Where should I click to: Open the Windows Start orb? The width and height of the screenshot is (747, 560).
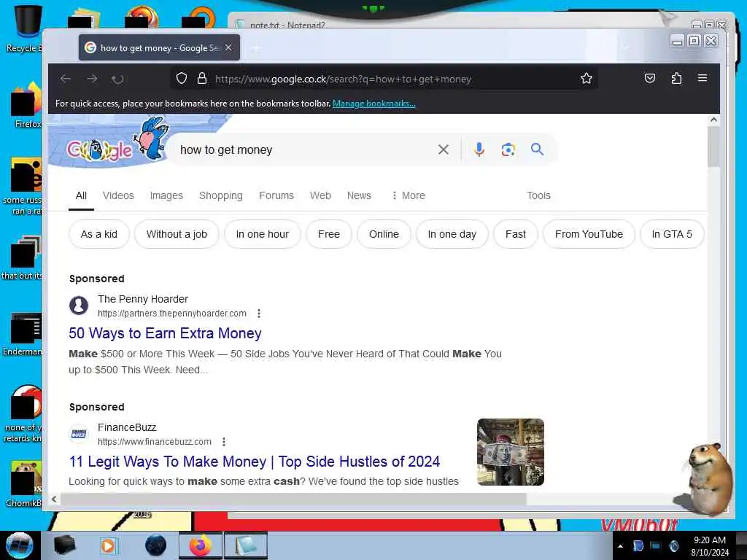(20, 545)
